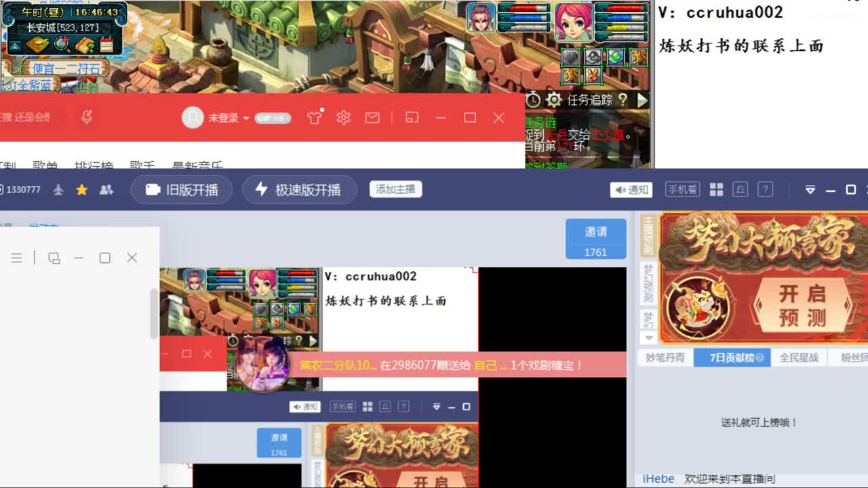
Task: Expand the 任务追踪 panel arrow
Action: (x=642, y=100)
